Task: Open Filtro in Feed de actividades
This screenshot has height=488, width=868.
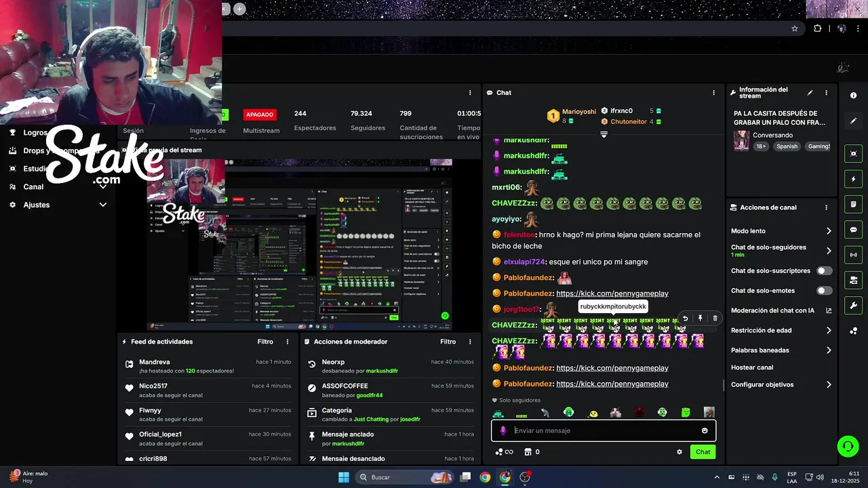Action: pos(265,342)
